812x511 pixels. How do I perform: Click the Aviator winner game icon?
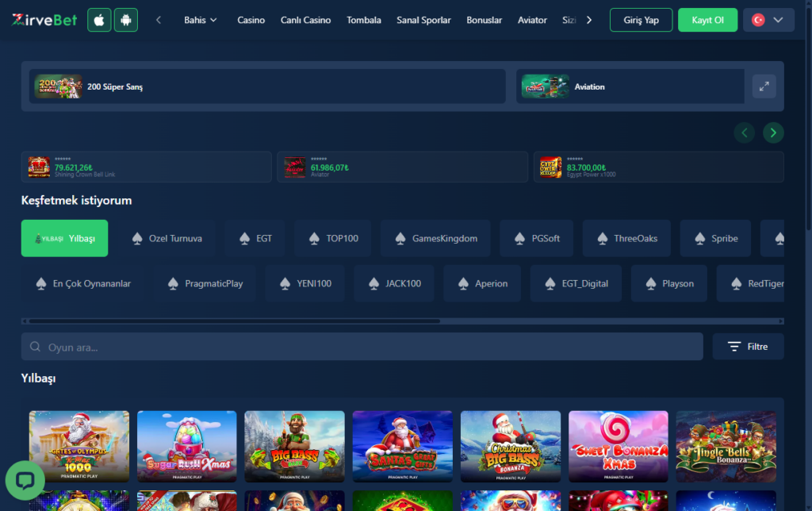[x=295, y=167]
